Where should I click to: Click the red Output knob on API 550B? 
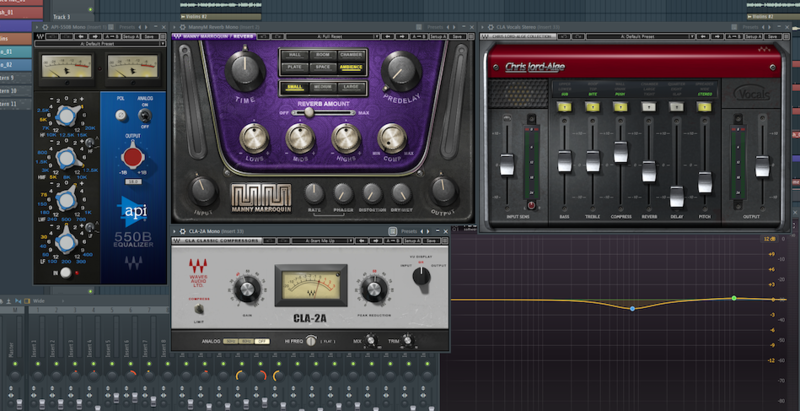[x=130, y=157]
